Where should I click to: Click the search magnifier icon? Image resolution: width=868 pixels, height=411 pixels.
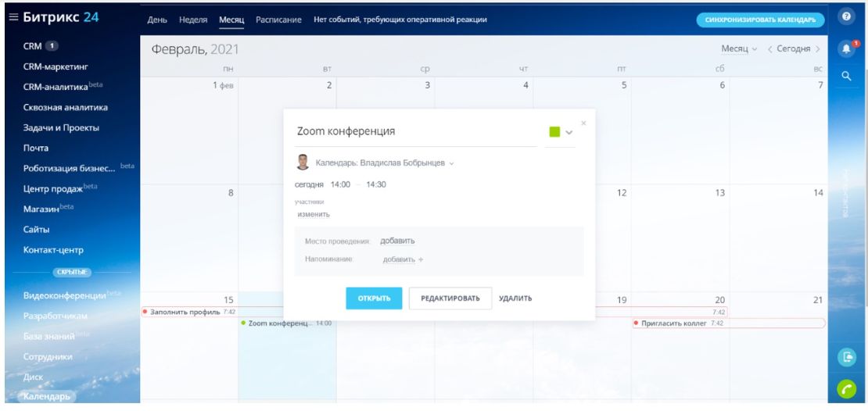pos(846,77)
